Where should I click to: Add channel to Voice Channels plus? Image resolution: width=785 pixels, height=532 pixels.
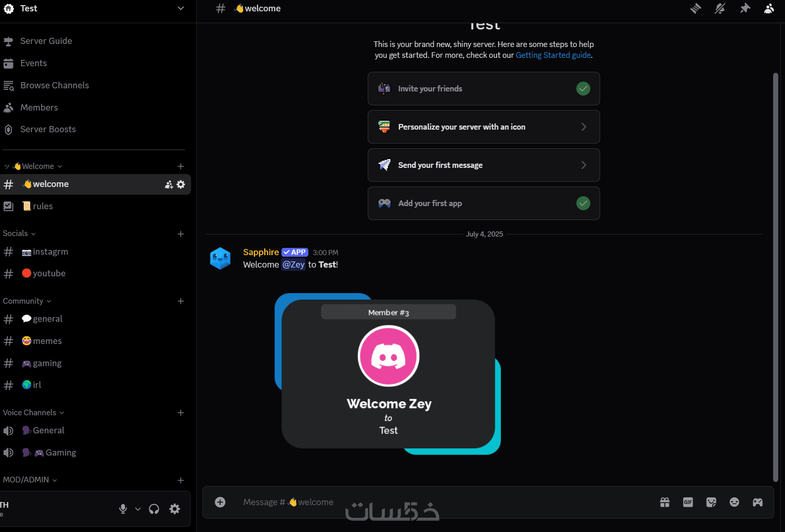coord(181,413)
